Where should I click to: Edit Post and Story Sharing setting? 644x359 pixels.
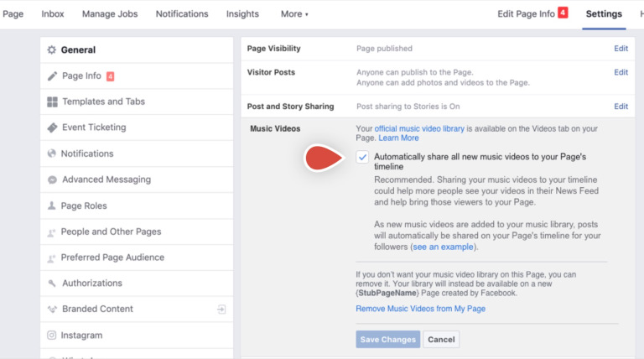(x=621, y=107)
